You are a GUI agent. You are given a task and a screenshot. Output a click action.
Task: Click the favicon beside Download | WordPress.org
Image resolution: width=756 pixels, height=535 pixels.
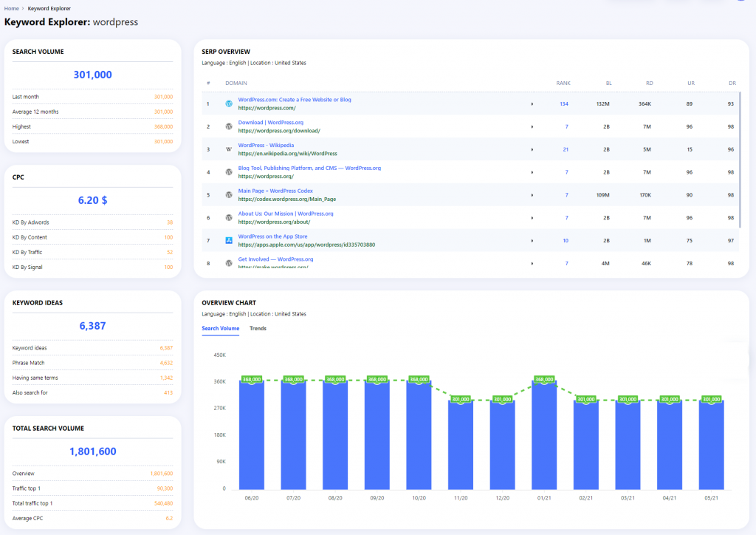229,126
